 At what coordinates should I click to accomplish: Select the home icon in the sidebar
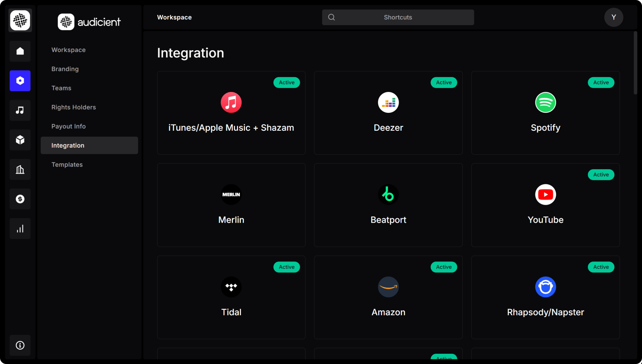coord(20,51)
